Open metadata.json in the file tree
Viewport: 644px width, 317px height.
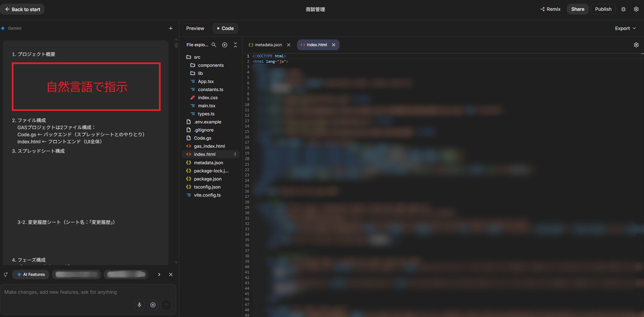211,163
